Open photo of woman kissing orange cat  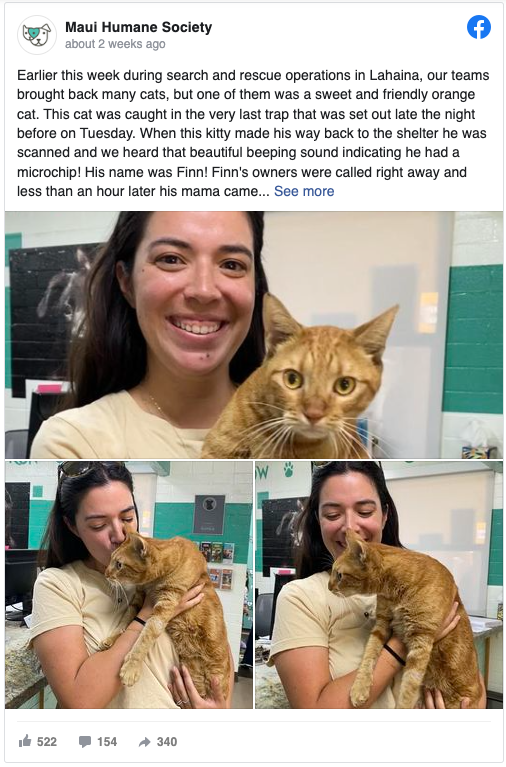(129, 585)
